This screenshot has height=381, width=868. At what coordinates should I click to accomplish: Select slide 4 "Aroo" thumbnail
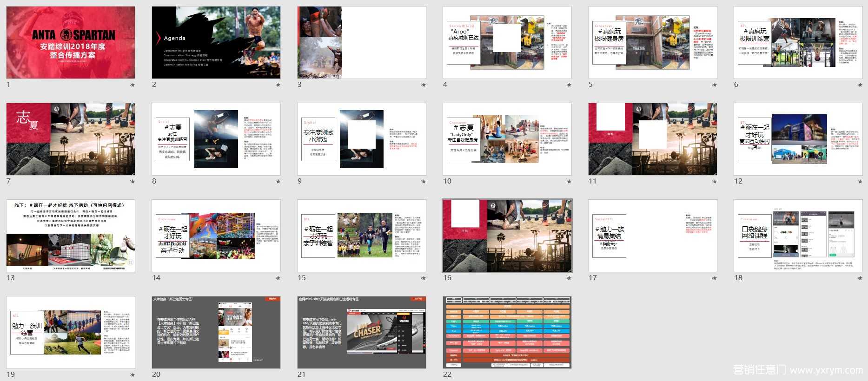(507, 42)
